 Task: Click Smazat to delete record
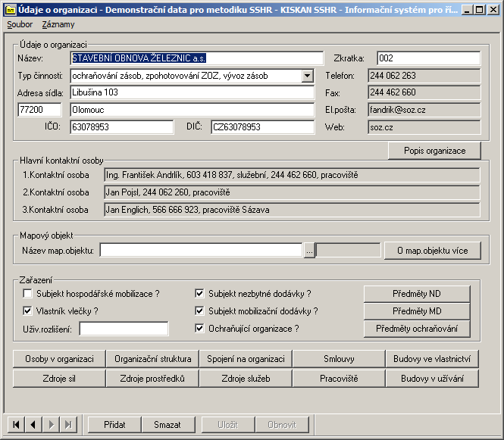point(167,425)
